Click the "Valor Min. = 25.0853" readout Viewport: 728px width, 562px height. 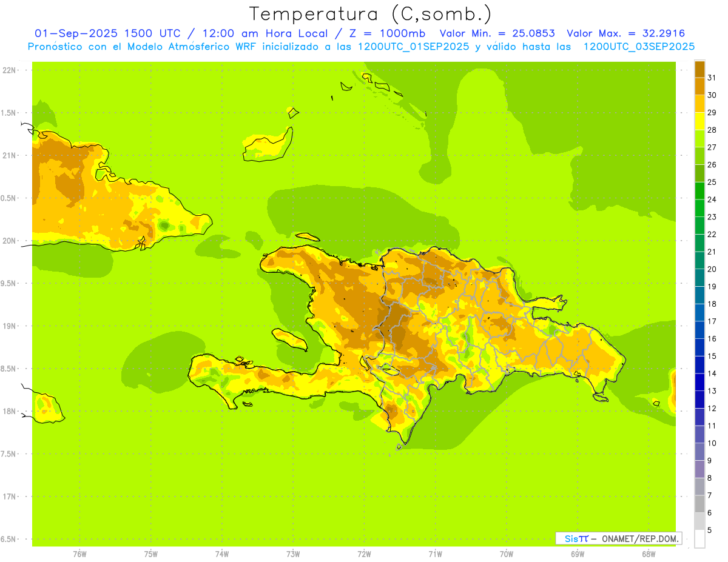coord(497,34)
